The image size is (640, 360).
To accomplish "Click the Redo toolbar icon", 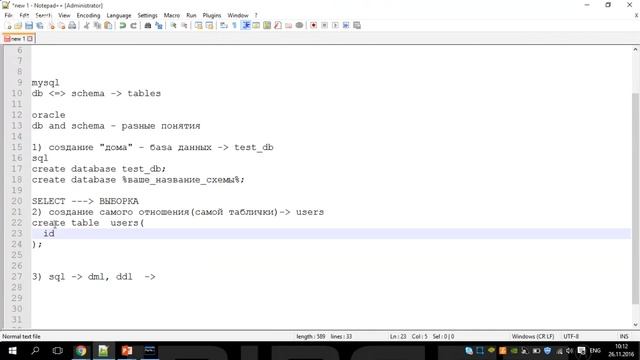I will coord(133,25).
